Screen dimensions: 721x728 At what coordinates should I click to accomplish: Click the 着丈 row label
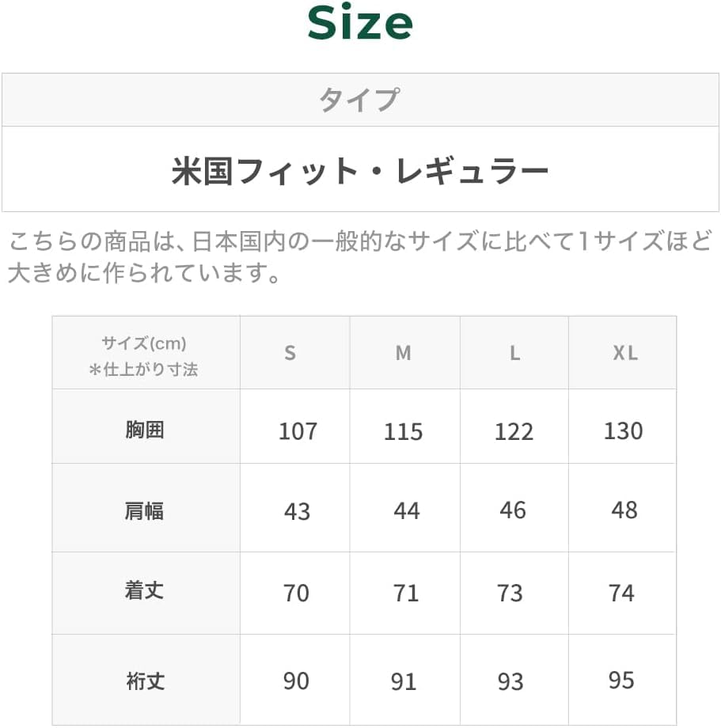coord(145,591)
